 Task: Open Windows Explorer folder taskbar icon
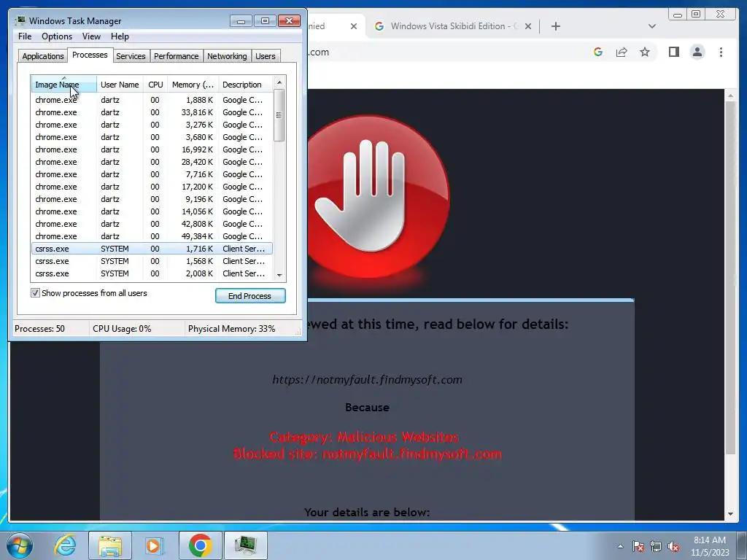(110, 545)
